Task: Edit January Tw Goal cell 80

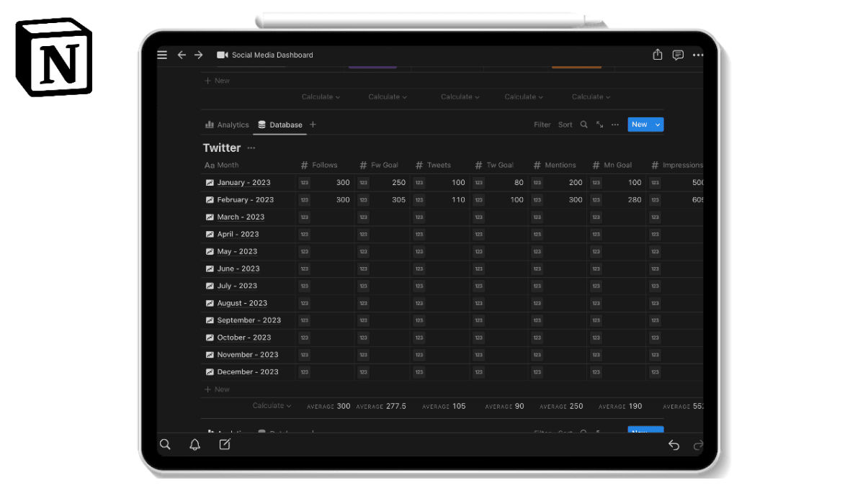Action: click(501, 183)
